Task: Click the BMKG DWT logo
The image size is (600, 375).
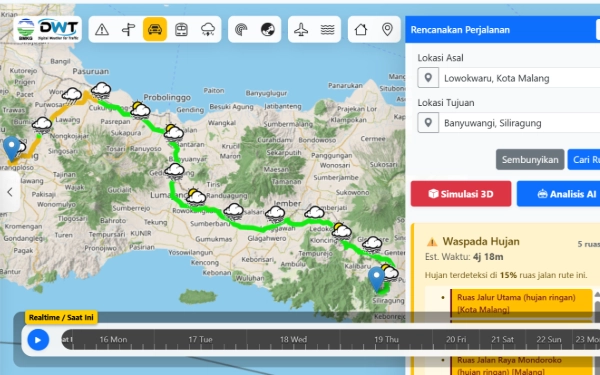Action: tap(47, 29)
